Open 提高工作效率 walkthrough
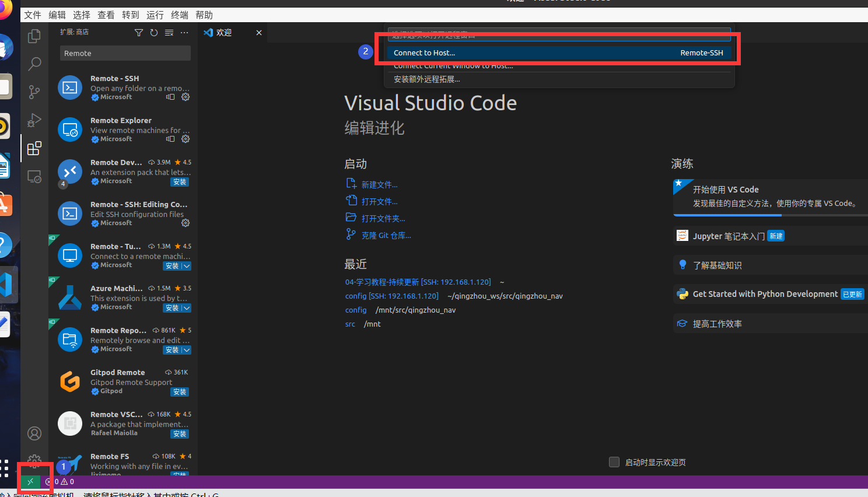Screen dimensions: 868x497 (771, 323)
